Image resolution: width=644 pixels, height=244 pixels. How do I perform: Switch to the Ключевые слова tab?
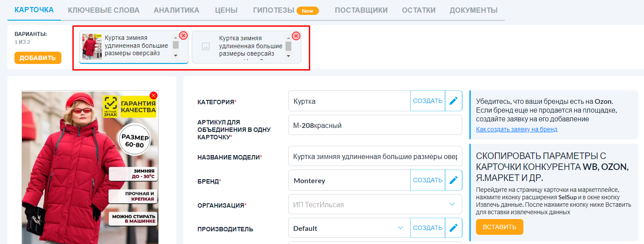(104, 10)
